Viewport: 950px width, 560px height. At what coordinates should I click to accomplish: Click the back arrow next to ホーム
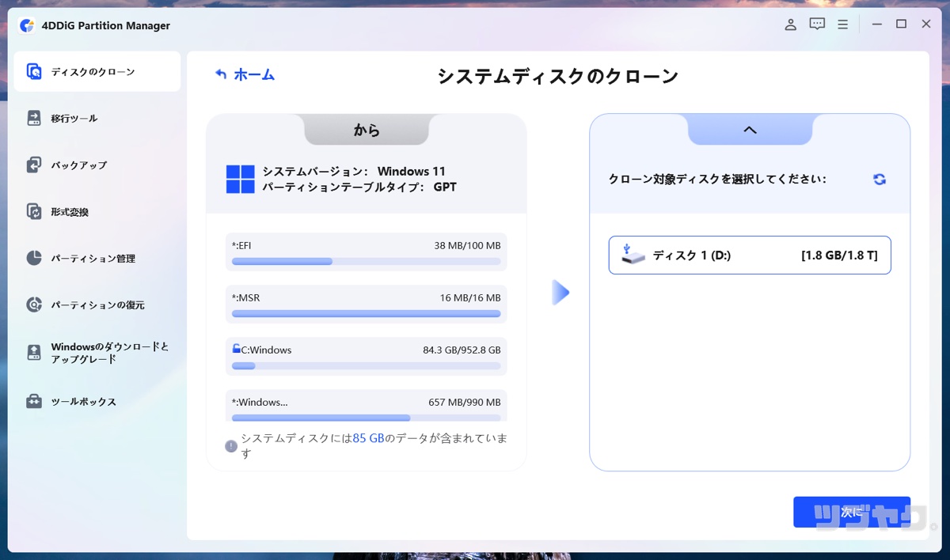click(221, 74)
